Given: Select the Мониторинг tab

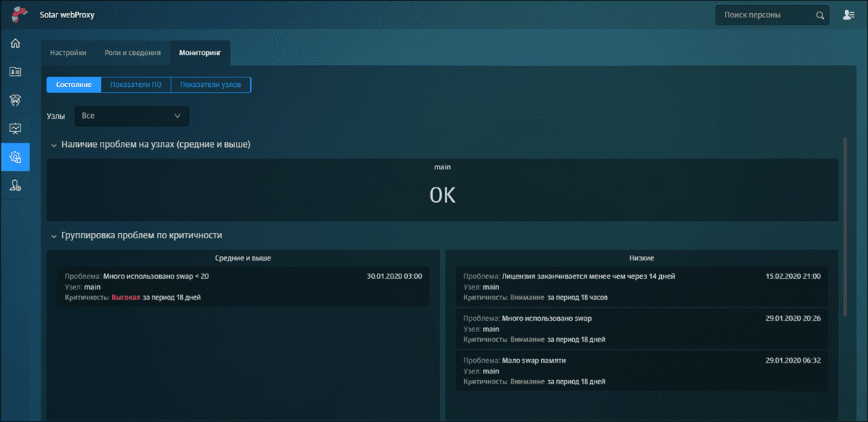Looking at the screenshot, I should 200,53.
